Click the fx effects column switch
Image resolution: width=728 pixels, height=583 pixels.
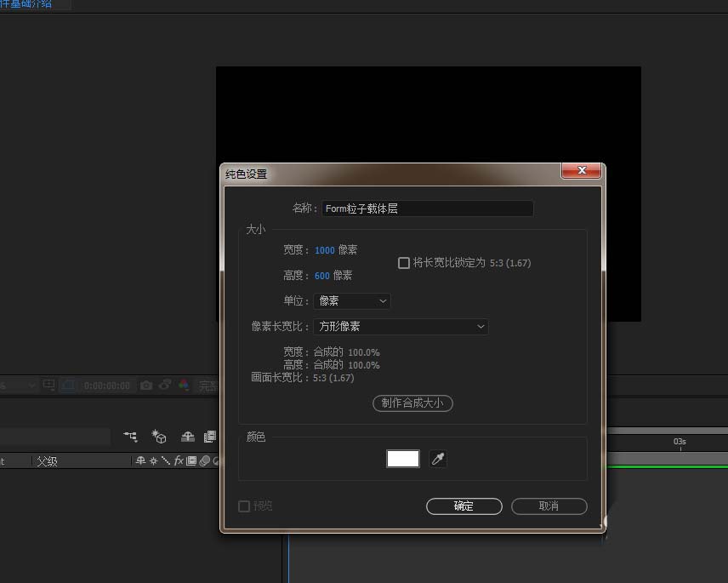[179, 461]
